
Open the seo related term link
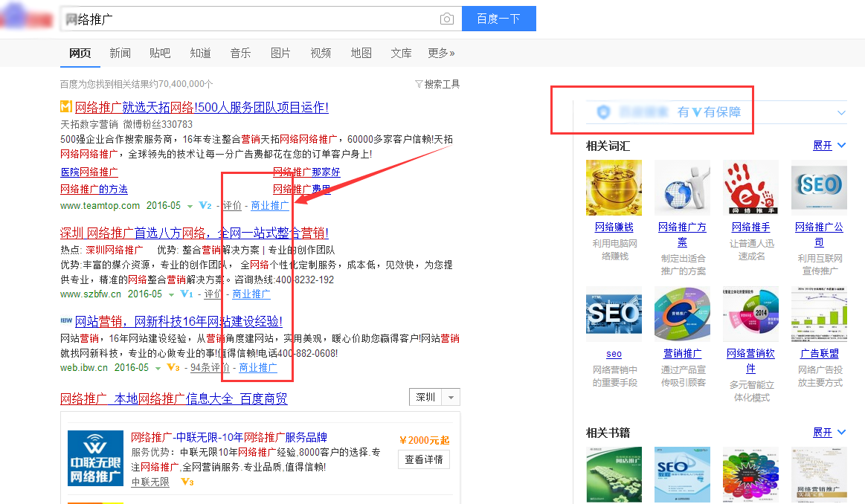coord(614,353)
